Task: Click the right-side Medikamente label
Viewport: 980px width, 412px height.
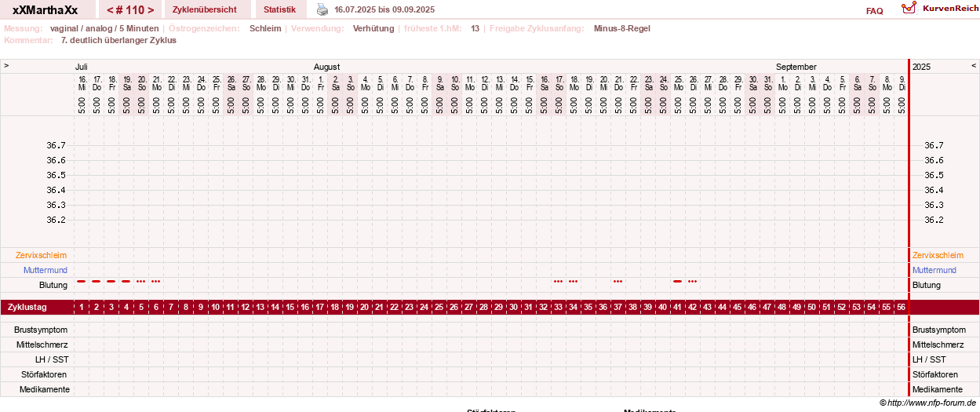Action: pyautogui.click(x=937, y=389)
